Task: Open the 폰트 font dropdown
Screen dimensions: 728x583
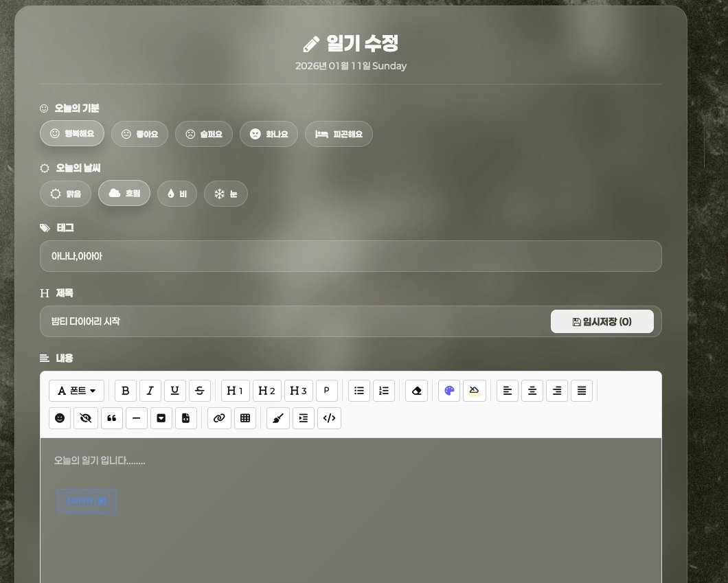Action: click(76, 391)
